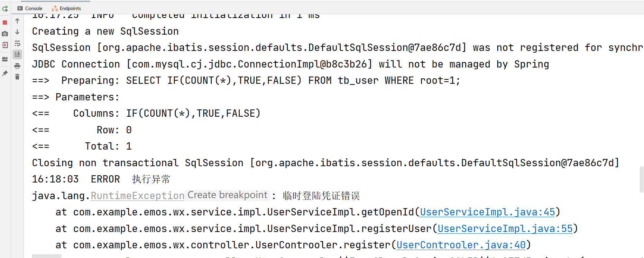Screen dimensions: 644x258
Task: Click the Rerun application icon
Action: pyautogui.click(x=5, y=9)
